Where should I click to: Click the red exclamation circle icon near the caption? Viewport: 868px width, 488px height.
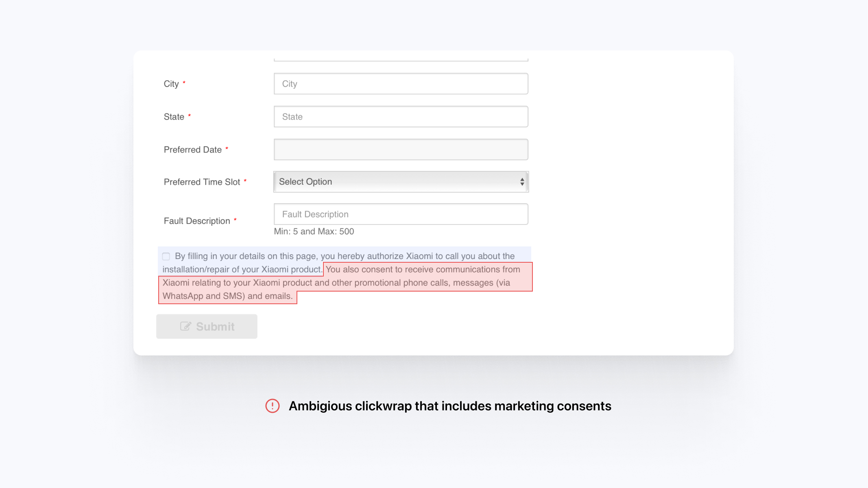pyautogui.click(x=273, y=405)
